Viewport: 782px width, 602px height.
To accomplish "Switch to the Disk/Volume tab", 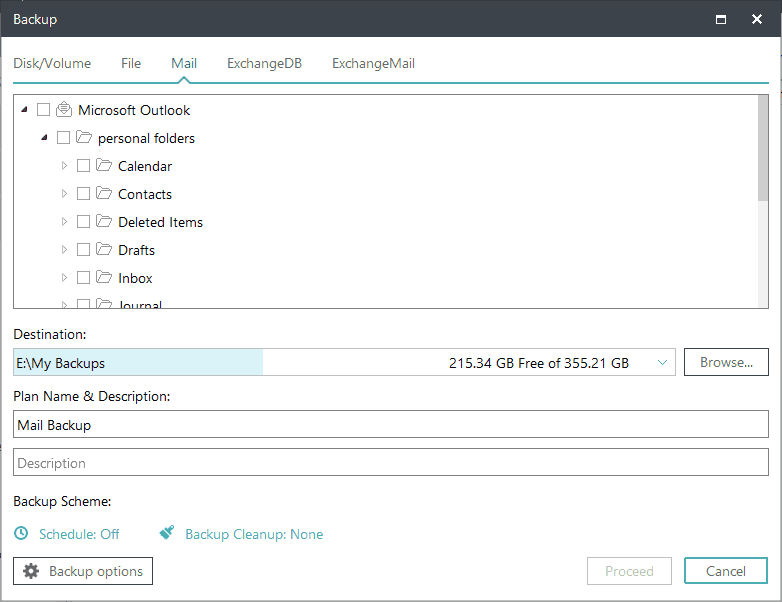I will click(52, 63).
